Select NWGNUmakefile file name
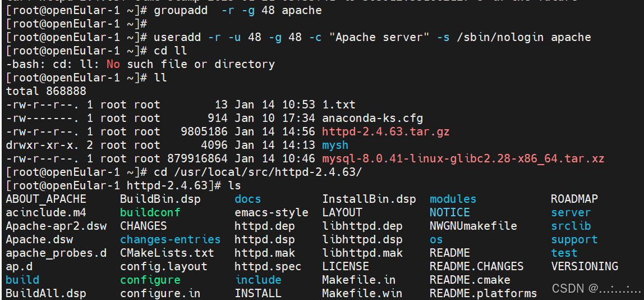The image size is (644, 300). pos(473,226)
